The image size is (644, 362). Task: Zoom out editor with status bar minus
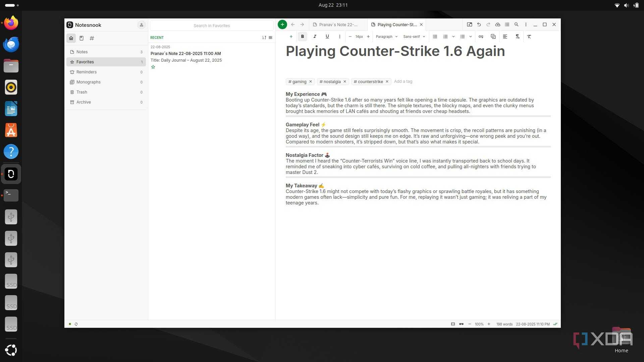pos(469,324)
